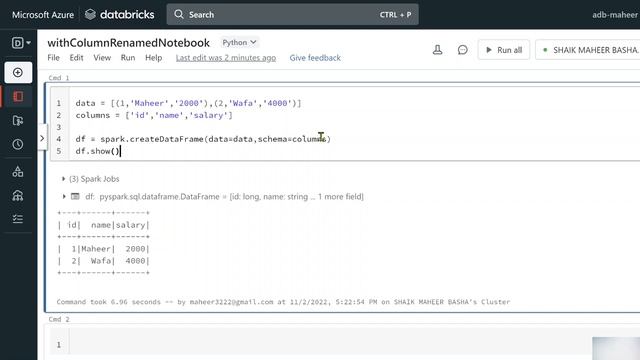
Task: Click the search magnifier icon
Action: 179,14
